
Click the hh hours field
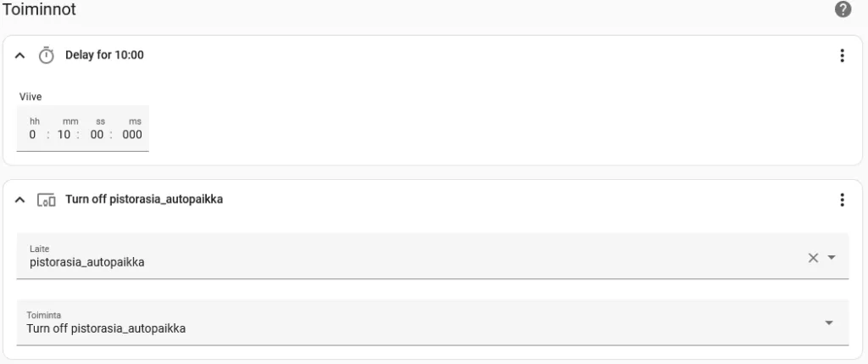pyautogui.click(x=34, y=135)
